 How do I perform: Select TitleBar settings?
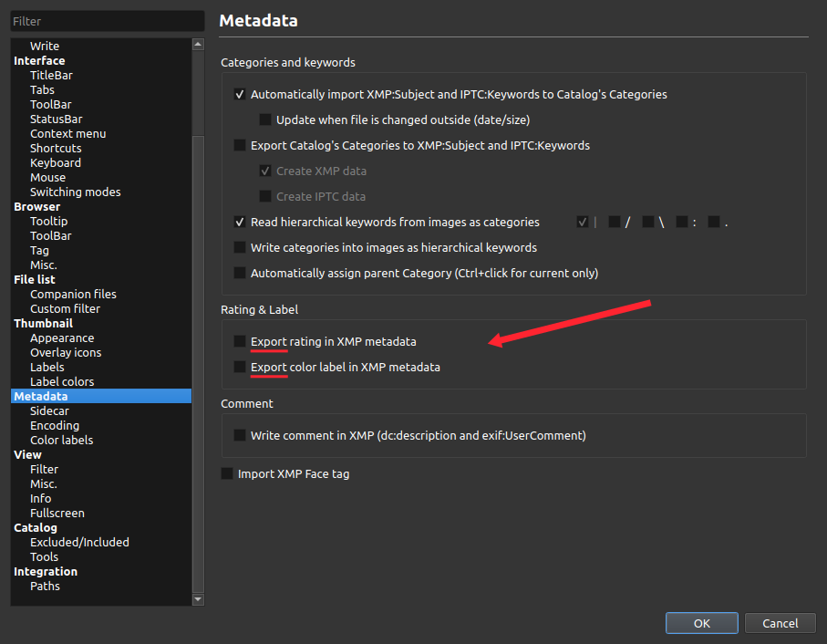click(51, 76)
